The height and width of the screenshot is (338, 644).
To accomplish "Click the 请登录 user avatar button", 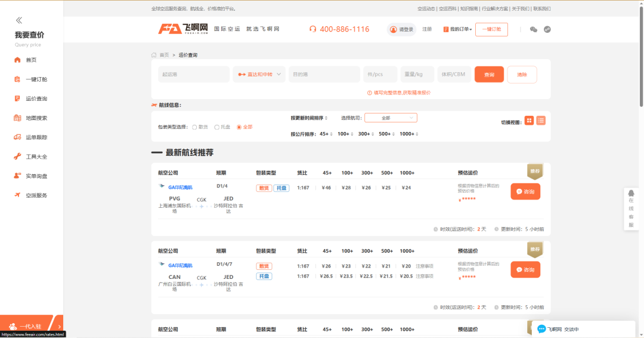I will [401, 29].
